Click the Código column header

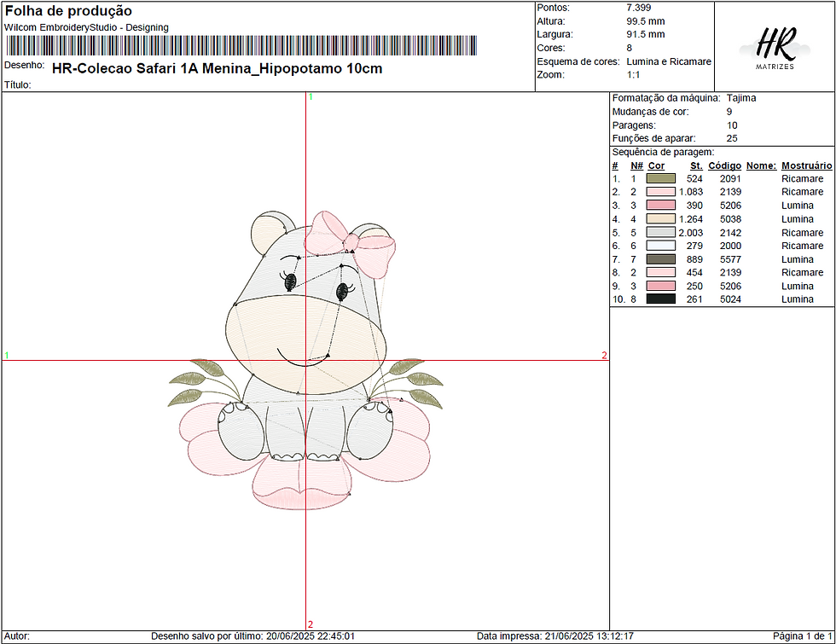point(724,165)
